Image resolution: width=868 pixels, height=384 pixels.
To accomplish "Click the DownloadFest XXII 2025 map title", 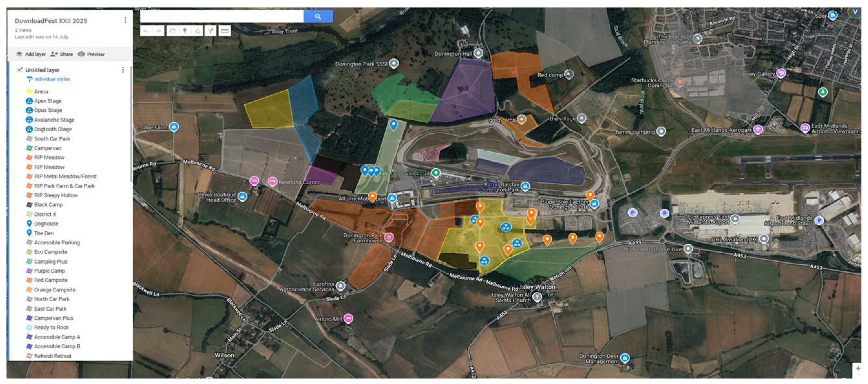I will point(51,21).
